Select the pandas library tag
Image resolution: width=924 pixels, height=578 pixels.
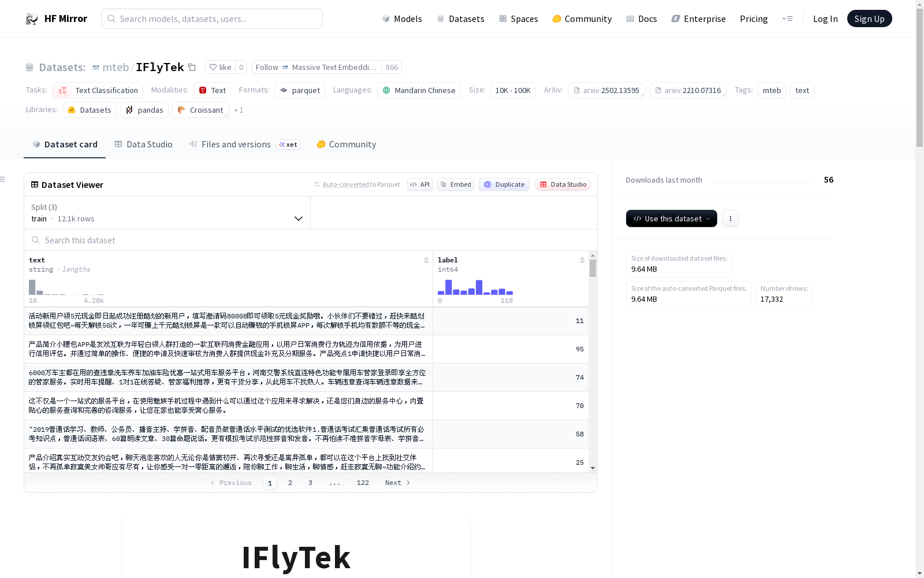click(x=144, y=110)
